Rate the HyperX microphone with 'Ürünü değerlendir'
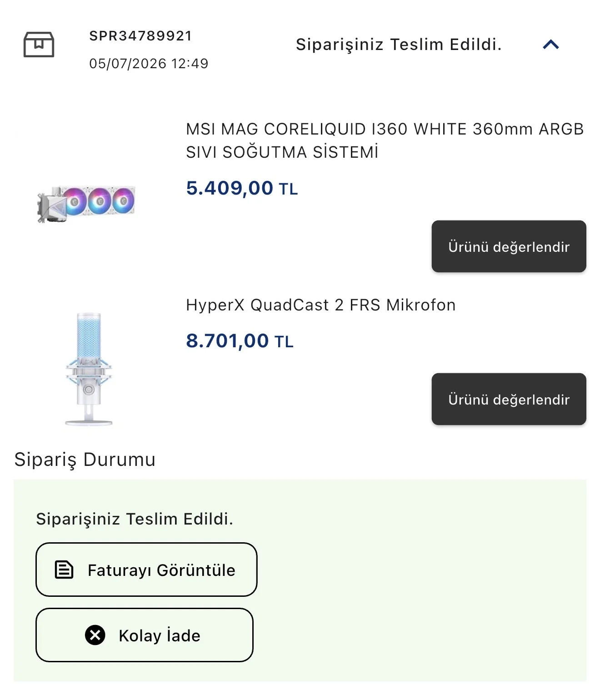This screenshot has height=700, width=600. pos(509,399)
